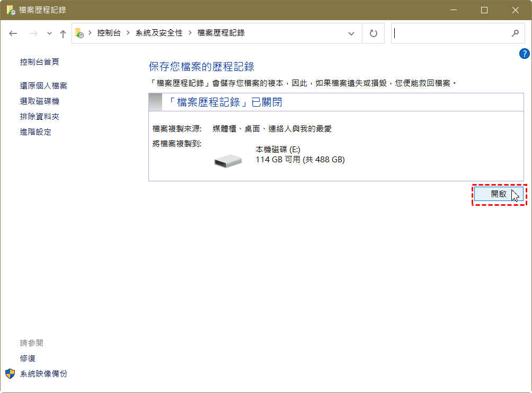
Task: Minimize the 檔案歷程記錄 window
Action: click(x=453, y=10)
